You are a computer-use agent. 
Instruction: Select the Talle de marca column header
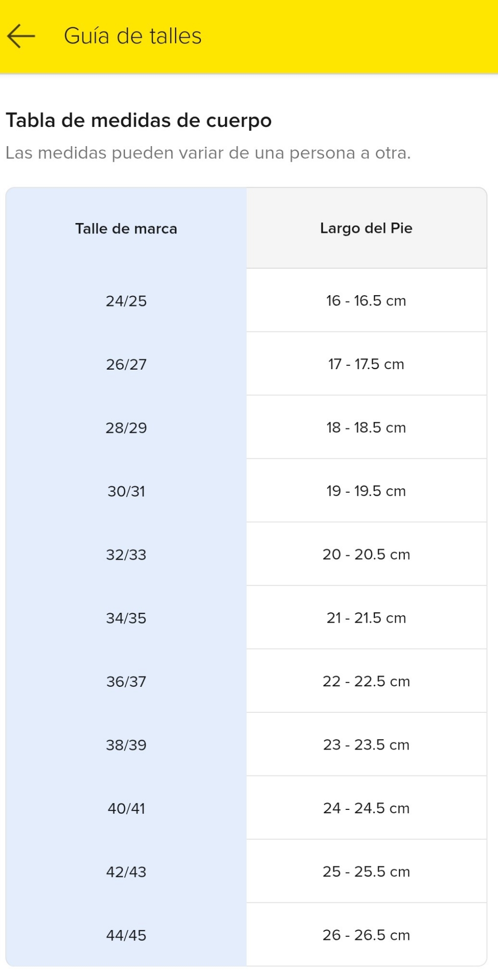click(x=126, y=229)
